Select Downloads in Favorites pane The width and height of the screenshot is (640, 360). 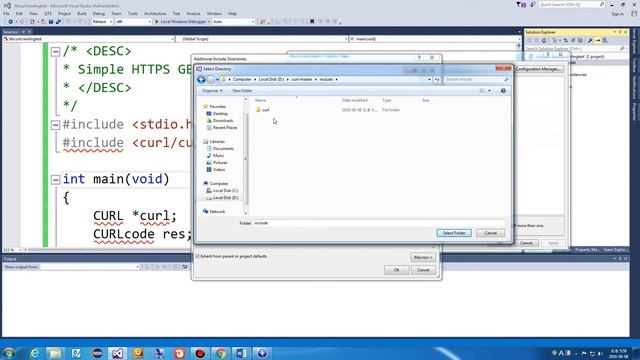point(220,120)
